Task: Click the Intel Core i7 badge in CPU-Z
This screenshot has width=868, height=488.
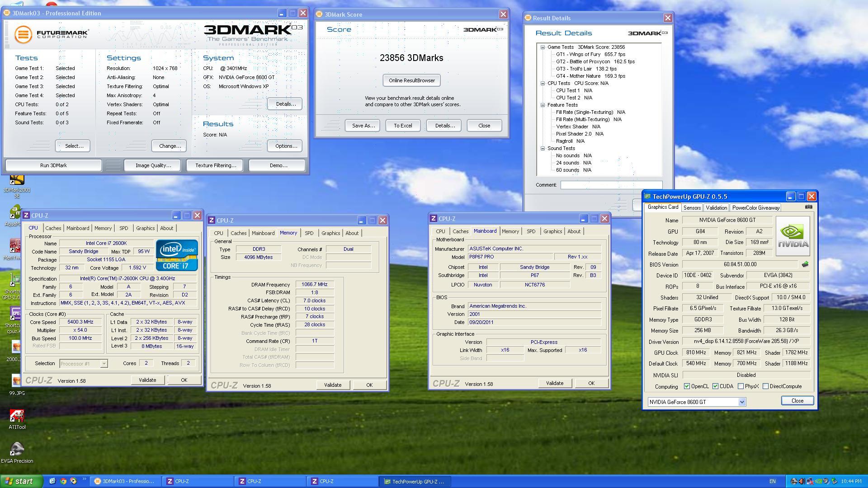Action: [177, 255]
